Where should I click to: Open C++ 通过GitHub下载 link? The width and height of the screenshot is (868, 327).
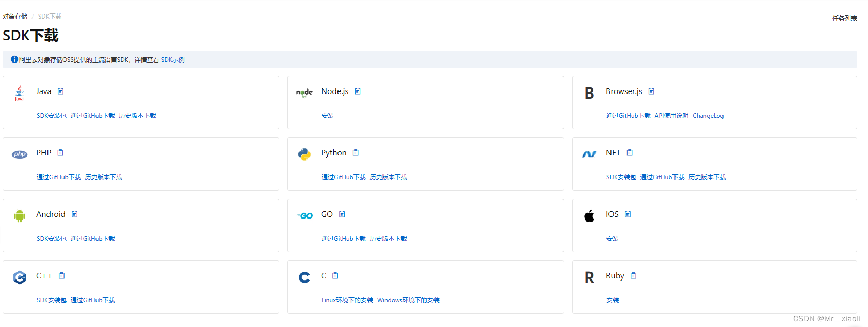pos(93,300)
